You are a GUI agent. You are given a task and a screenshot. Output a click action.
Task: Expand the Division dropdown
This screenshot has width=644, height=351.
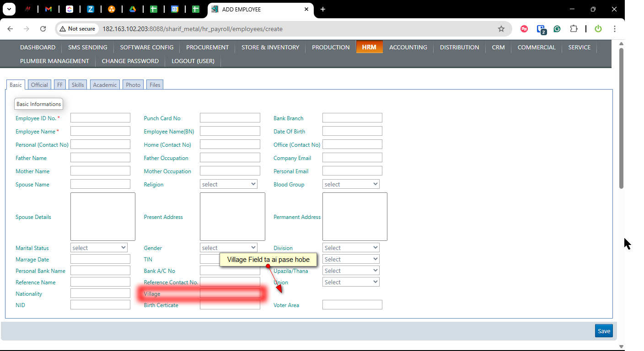pyautogui.click(x=351, y=248)
